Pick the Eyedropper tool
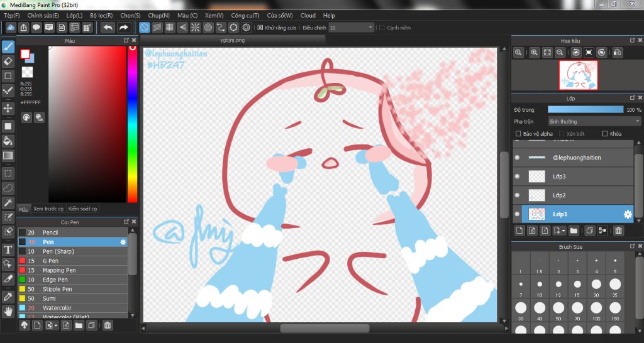 (8, 297)
